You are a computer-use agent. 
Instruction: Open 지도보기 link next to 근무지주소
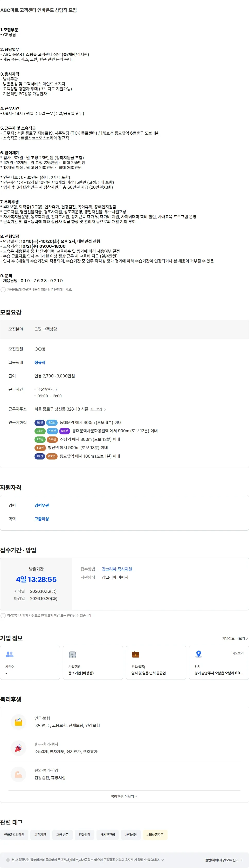point(96,409)
